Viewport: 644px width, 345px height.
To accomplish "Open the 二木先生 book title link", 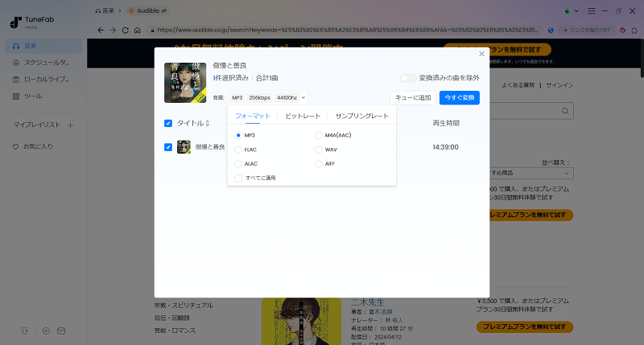I will click(368, 302).
